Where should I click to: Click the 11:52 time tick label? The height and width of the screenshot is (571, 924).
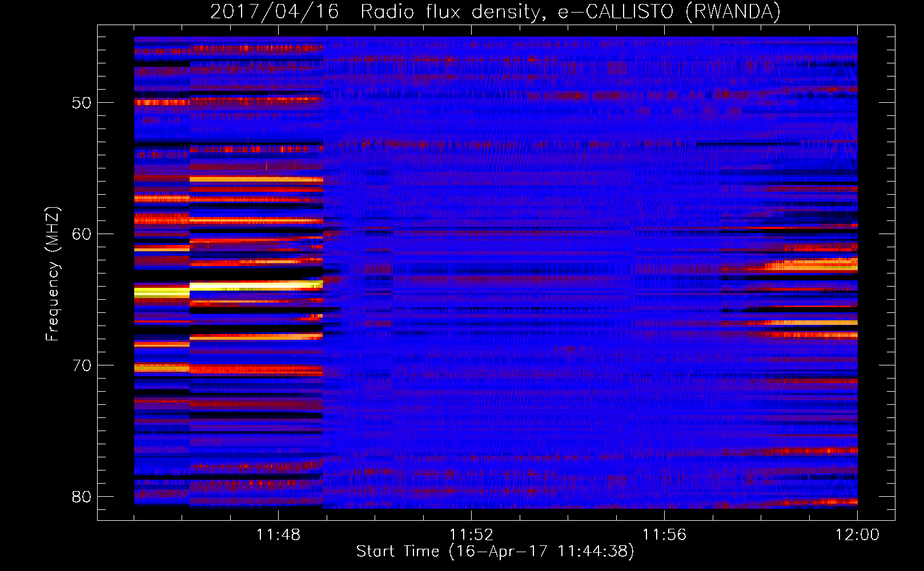tap(471, 534)
